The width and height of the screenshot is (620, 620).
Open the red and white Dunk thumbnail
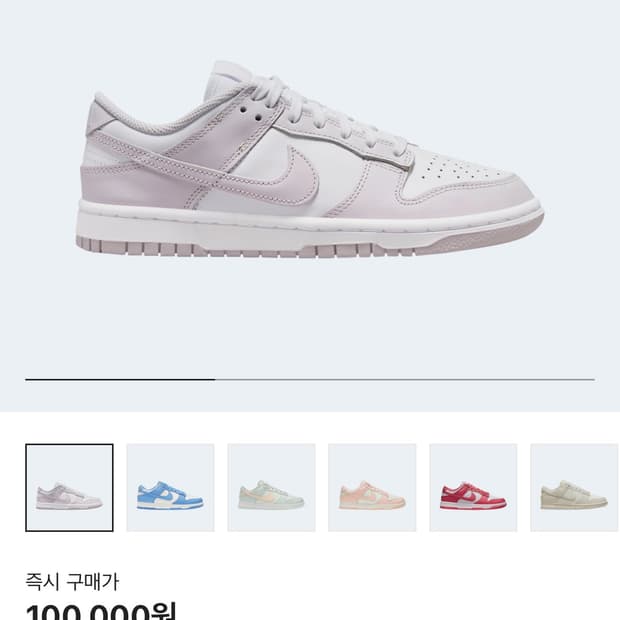pos(473,488)
